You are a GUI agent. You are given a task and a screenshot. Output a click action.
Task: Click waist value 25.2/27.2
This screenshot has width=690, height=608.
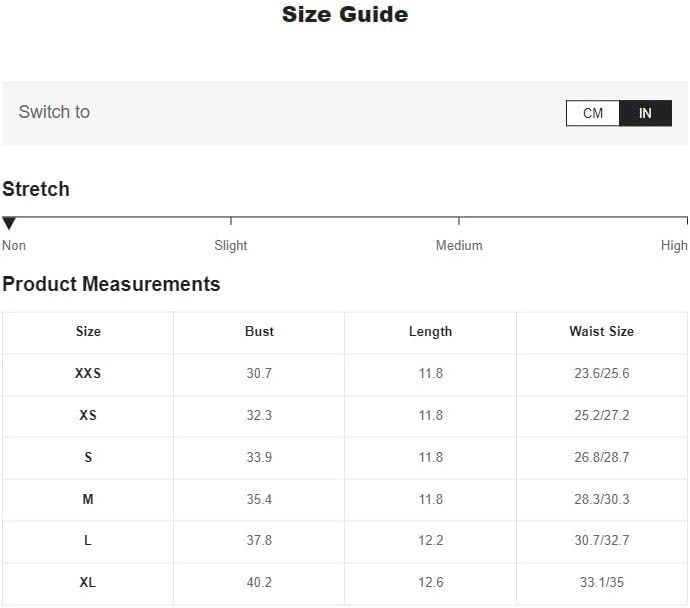pyautogui.click(x=602, y=415)
